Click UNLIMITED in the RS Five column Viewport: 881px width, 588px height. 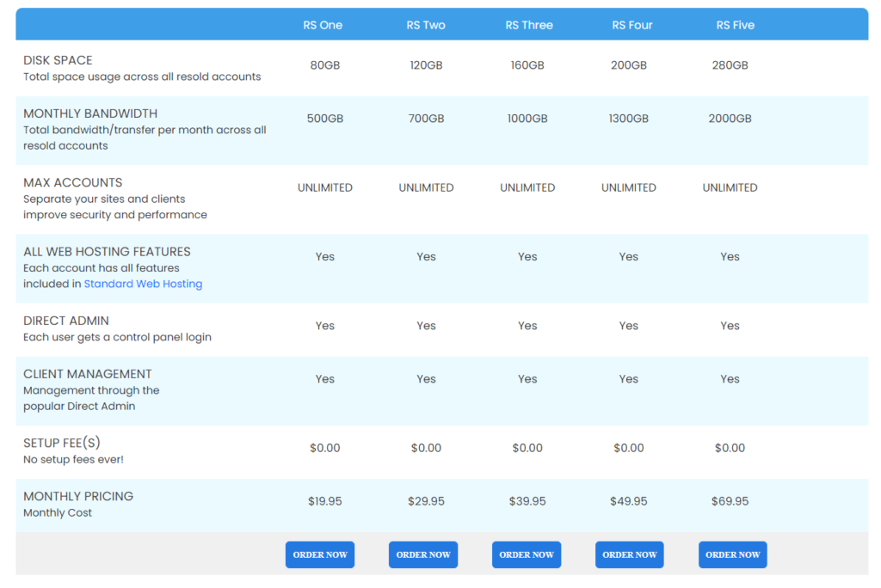pos(730,187)
